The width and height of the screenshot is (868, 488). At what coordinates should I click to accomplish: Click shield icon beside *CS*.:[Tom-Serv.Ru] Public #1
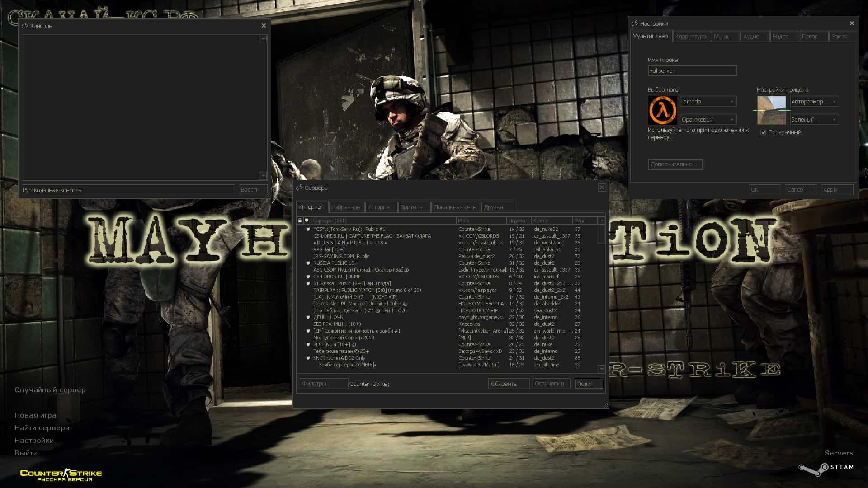308,229
